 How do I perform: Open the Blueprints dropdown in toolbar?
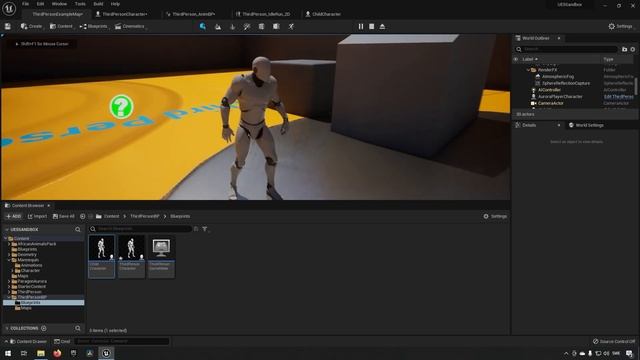click(93, 26)
